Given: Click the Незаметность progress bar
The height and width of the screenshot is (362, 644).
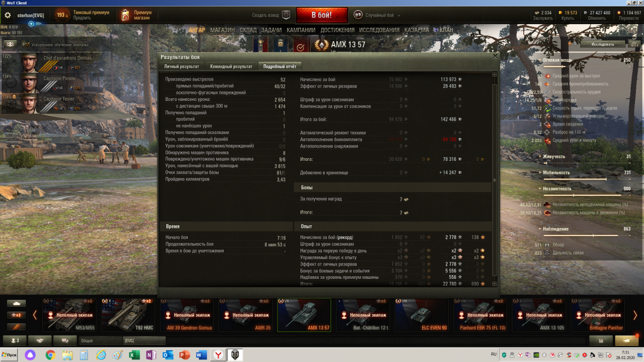Looking at the screenshot, I should tap(587, 196).
